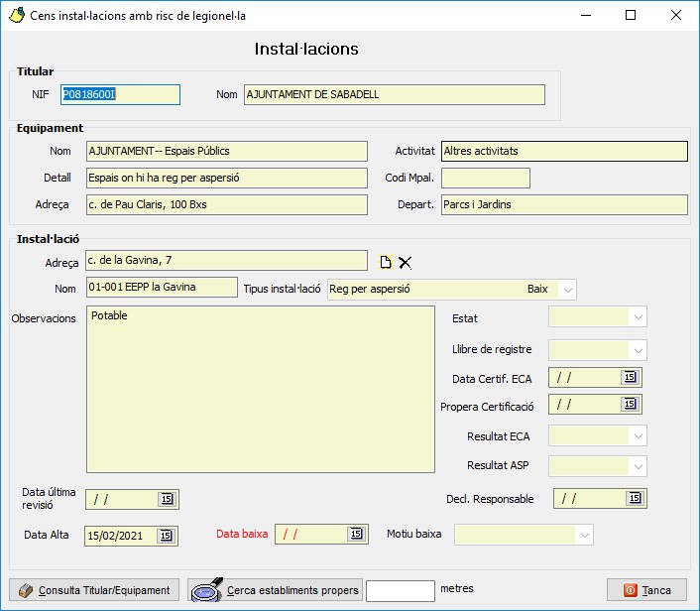Open calendar for Decl. Responsable

[634, 498]
